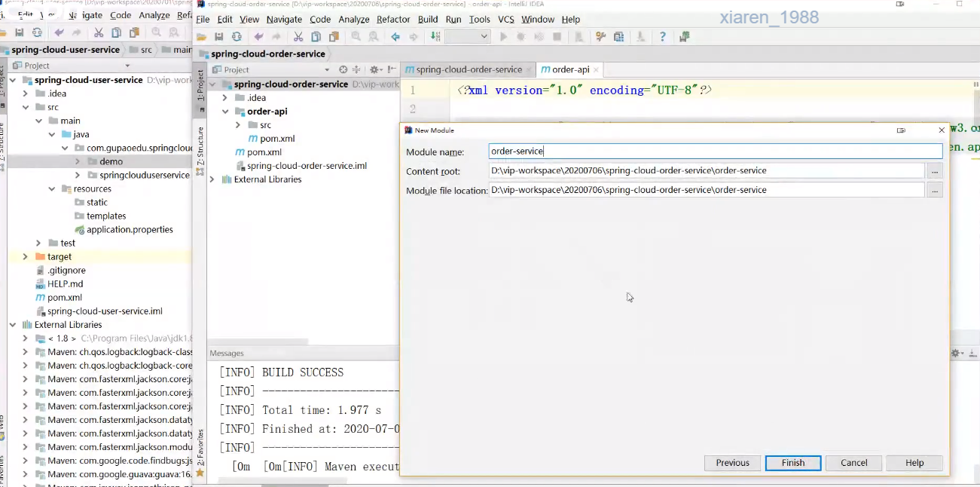Focus the Module name field
The height and width of the screenshot is (487, 980).
pos(716,152)
